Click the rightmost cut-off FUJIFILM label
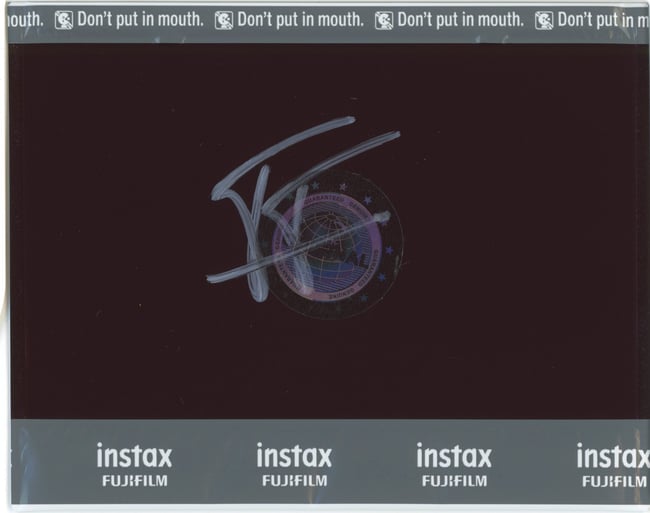The width and height of the screenshot is (650, 513). pos(614,481)
